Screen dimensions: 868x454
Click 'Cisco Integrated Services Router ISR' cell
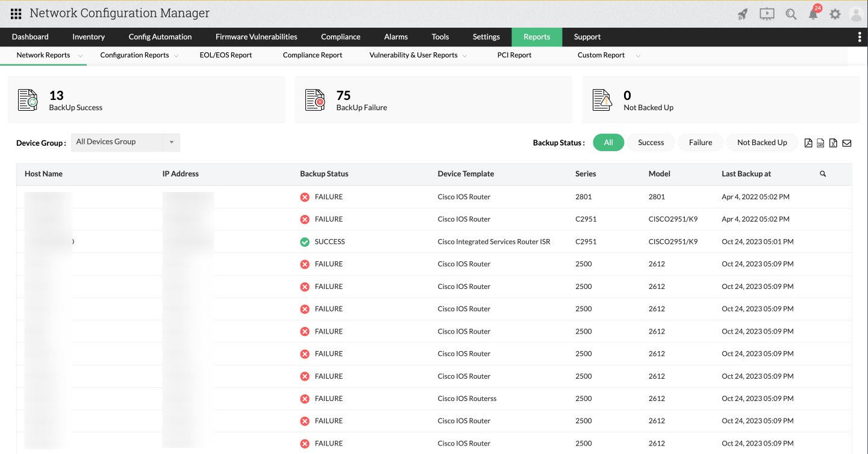point(494,242)
